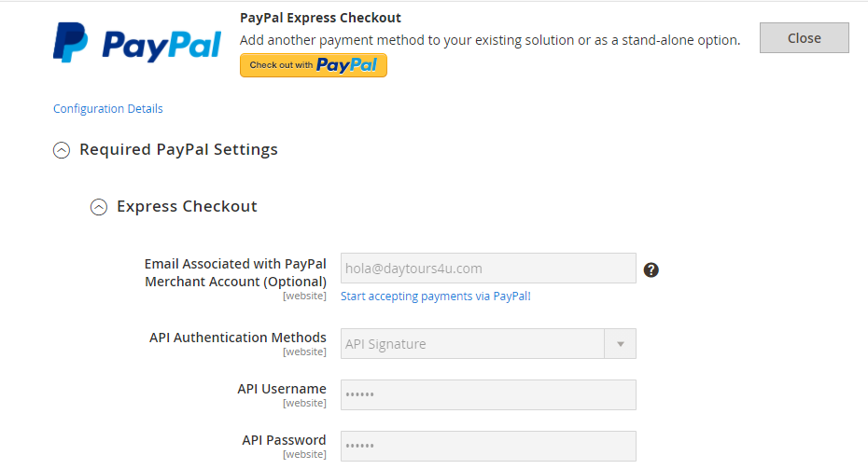Image resolution: width=868 pixels, height=469 pixels.
Task: Open the API Authentication Methods dropdown
Action: coord(473,344)
